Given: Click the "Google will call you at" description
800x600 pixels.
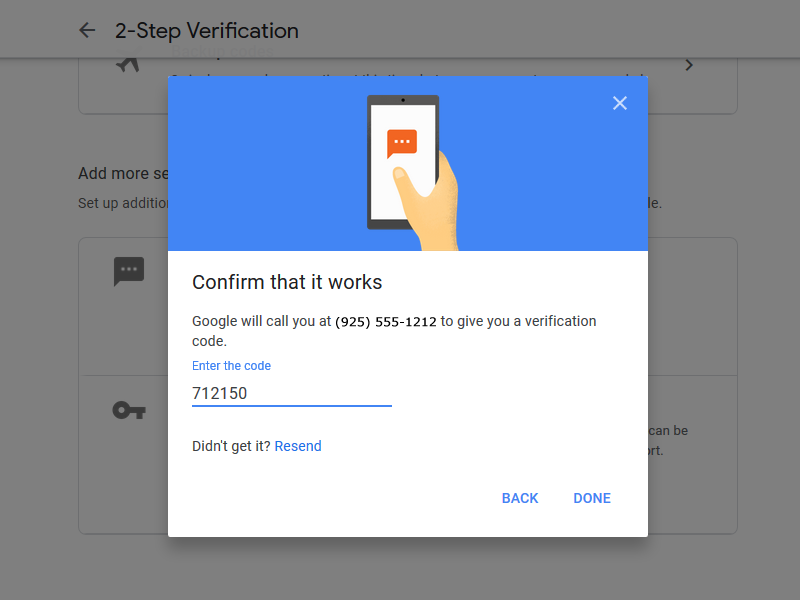Looking at the screenshot, I should coord(261,322).
